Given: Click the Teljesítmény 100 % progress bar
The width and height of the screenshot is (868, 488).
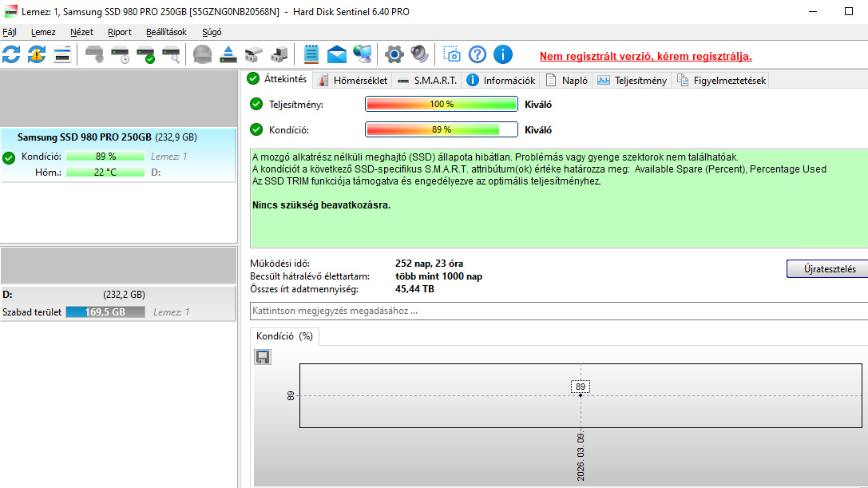Looking at the screenshot, I should click(442, 104).
